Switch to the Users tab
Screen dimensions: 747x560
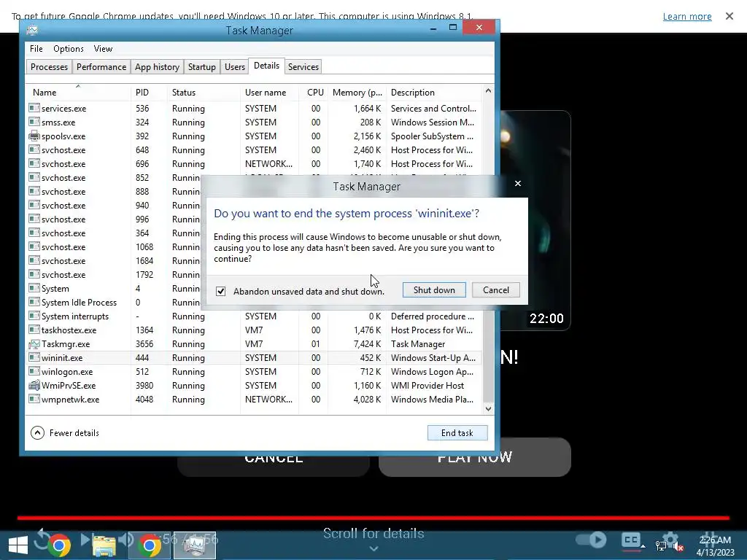point(235,66)
